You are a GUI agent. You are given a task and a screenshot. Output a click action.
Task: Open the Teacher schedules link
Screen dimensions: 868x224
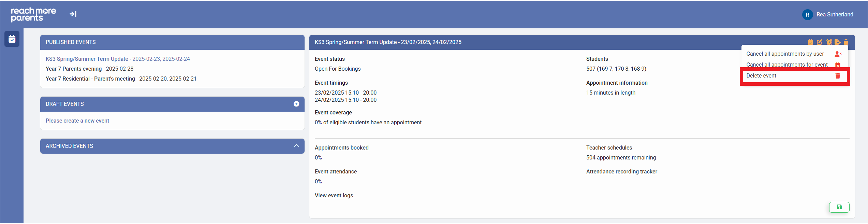[x=609, y=148]
